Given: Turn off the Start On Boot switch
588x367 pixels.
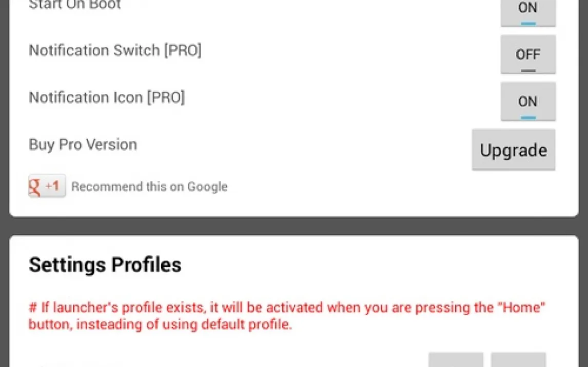Looking at the screenshot, I should click(x=528, y=11).
